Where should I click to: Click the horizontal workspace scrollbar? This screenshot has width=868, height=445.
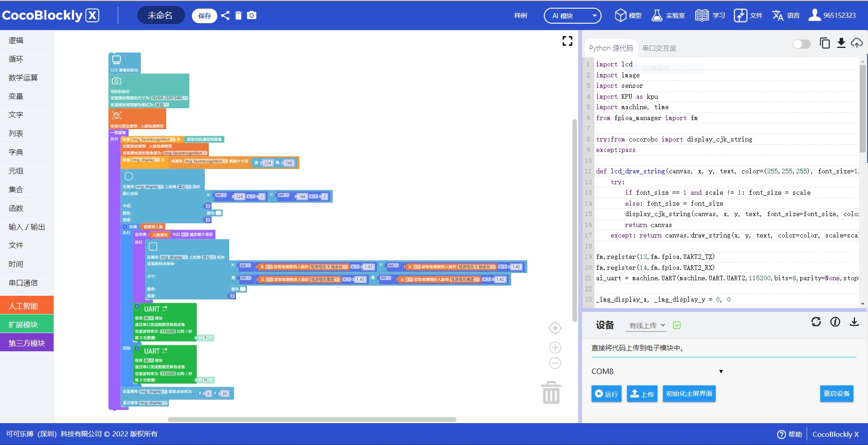coord(312,420)
